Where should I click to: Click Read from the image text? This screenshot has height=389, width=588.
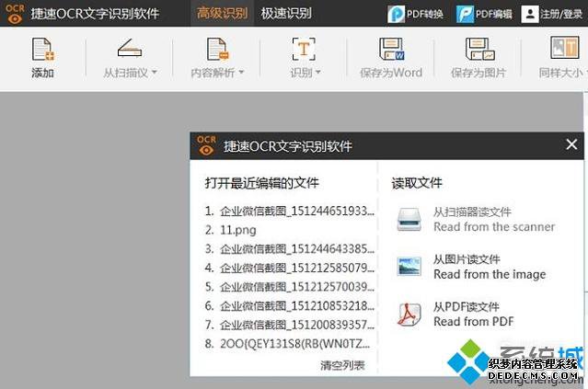pyautogui.click(x=490, y=274)
